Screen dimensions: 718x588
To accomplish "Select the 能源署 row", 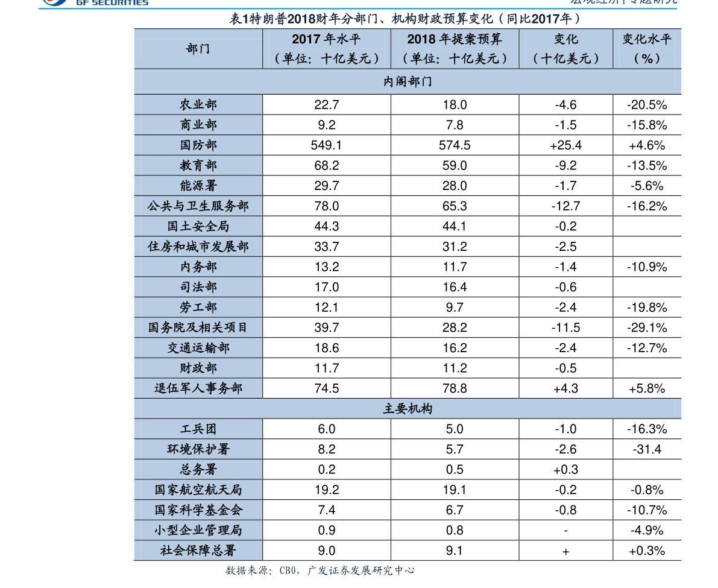I will [x=198, y=185].
